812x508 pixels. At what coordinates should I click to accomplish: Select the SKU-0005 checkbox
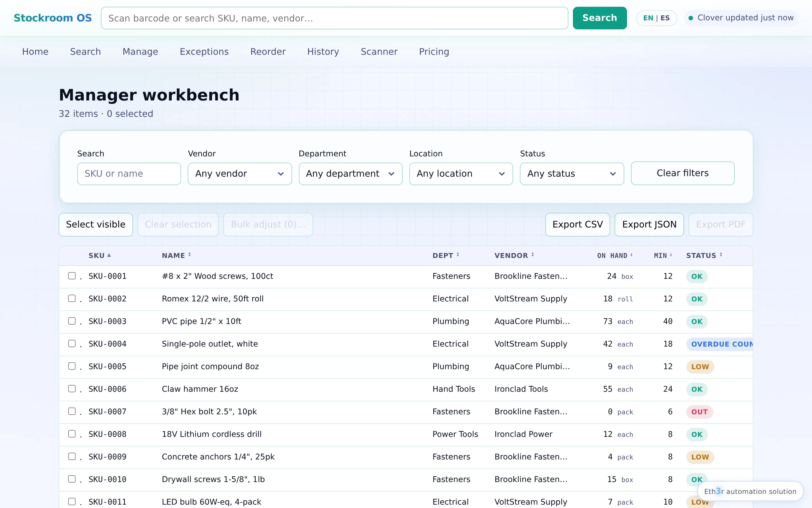(x=72, y=366)
